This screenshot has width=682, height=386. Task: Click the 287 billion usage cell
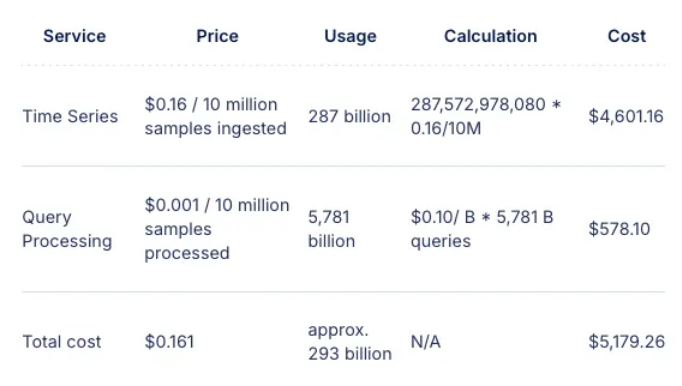[x=349, y=116]
